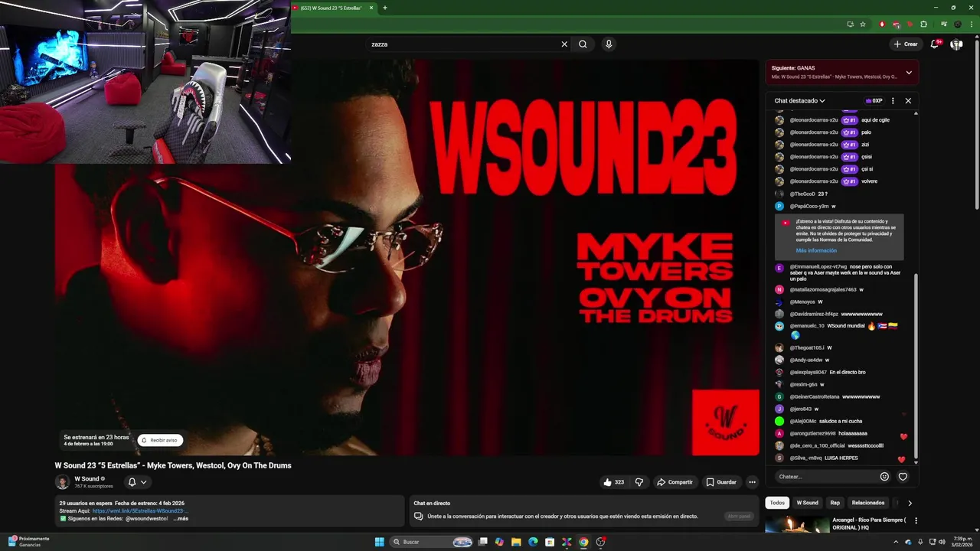
Task: Open Microsoft Edge from taskbar
Action: [534, 542]
